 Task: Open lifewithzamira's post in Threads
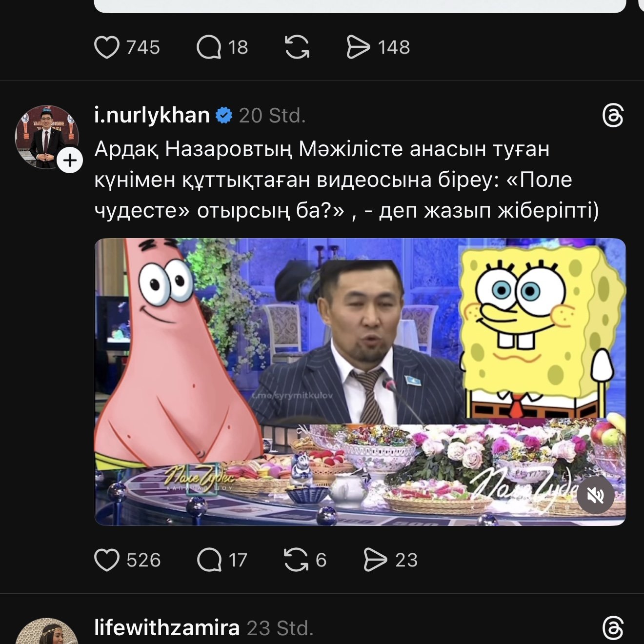[x=613, y=628]
